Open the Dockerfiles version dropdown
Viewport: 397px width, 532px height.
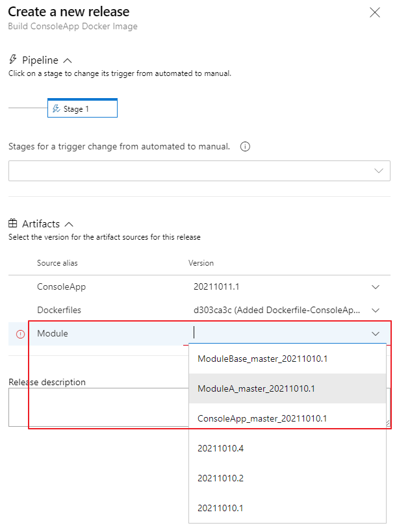(x=375, y=310)
